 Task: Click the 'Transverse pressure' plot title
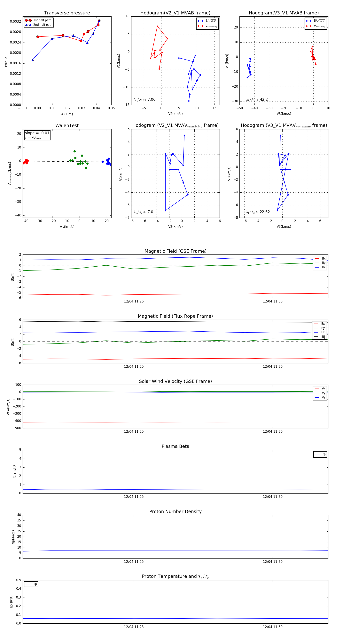tap(67, 13)
